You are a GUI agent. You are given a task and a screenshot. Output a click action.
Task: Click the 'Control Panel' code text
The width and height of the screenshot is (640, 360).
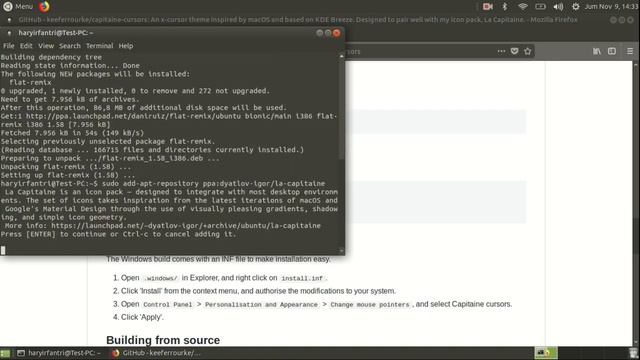(167, 305)
